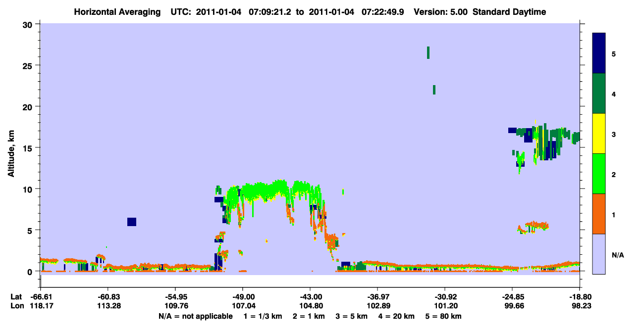644x330 pixels.
Task: Click colorbar label '4'
Action: point(614,94)
